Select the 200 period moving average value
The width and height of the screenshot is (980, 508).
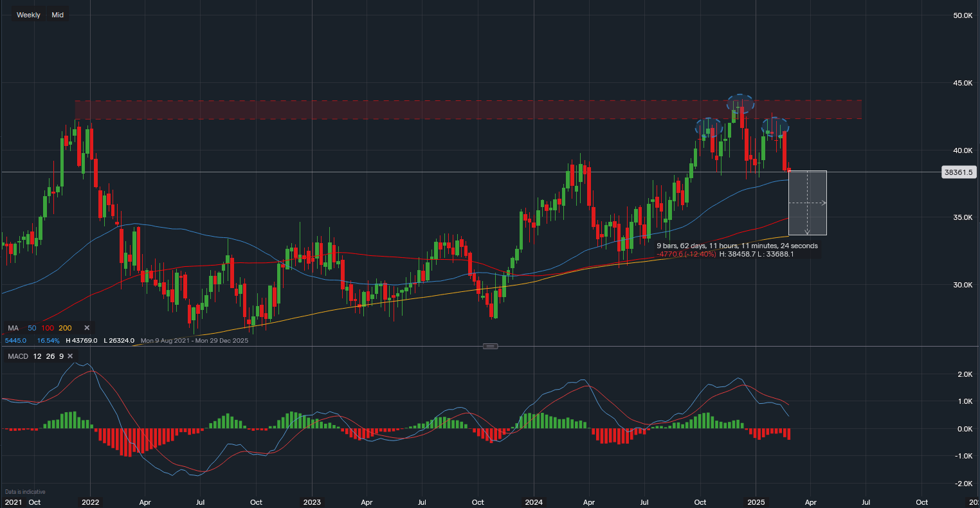click(x=66, y=328)
